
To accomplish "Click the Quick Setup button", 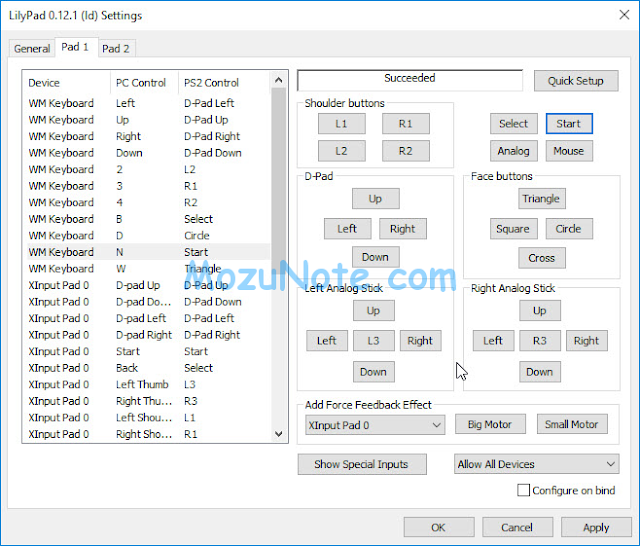I will click(x=576, y=81).
